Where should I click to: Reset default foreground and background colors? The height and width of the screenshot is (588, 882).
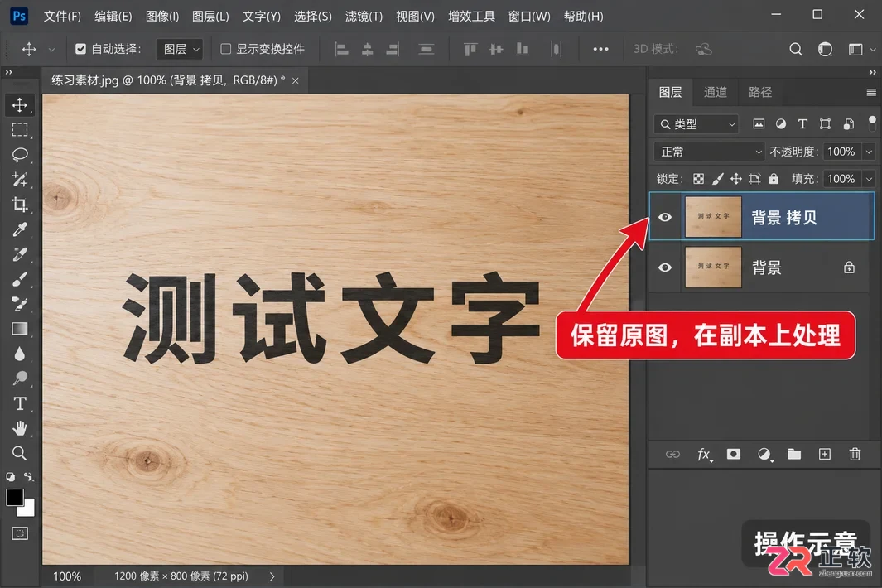click(x=10, y=476)
